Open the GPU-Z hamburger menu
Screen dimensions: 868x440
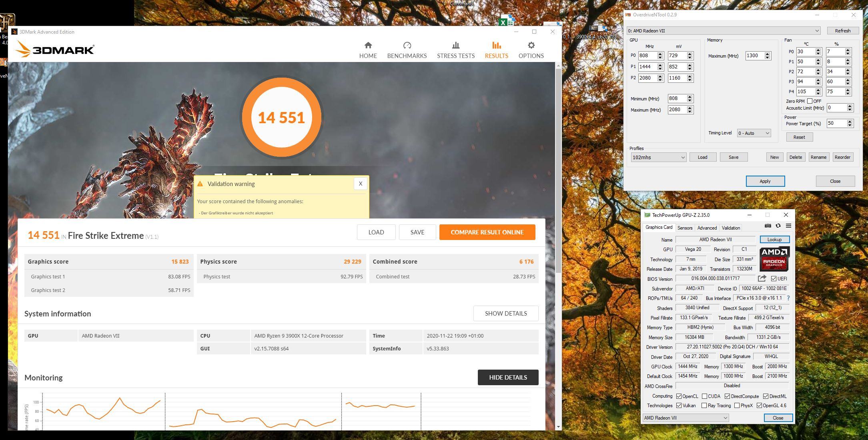click(788, 226)
